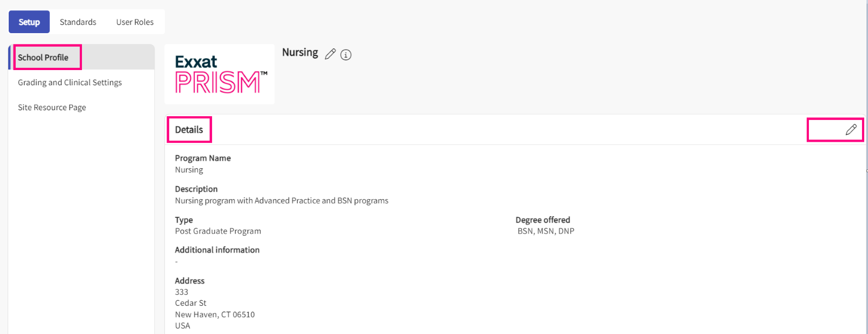Click the BSN, MSN, DNP degree value

(x=546, y=231)
